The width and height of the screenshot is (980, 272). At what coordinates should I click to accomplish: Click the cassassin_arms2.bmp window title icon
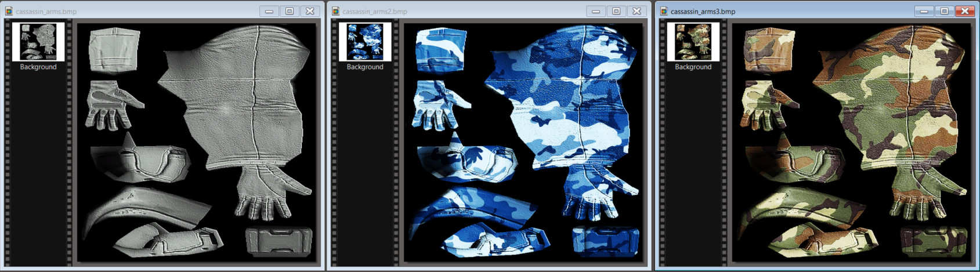tap(335, 11)
